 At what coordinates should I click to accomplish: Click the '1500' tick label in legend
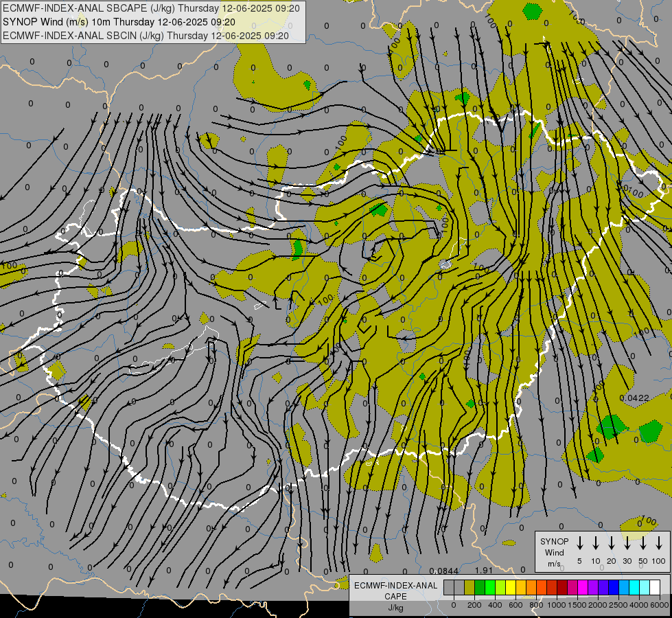point(577,605)
